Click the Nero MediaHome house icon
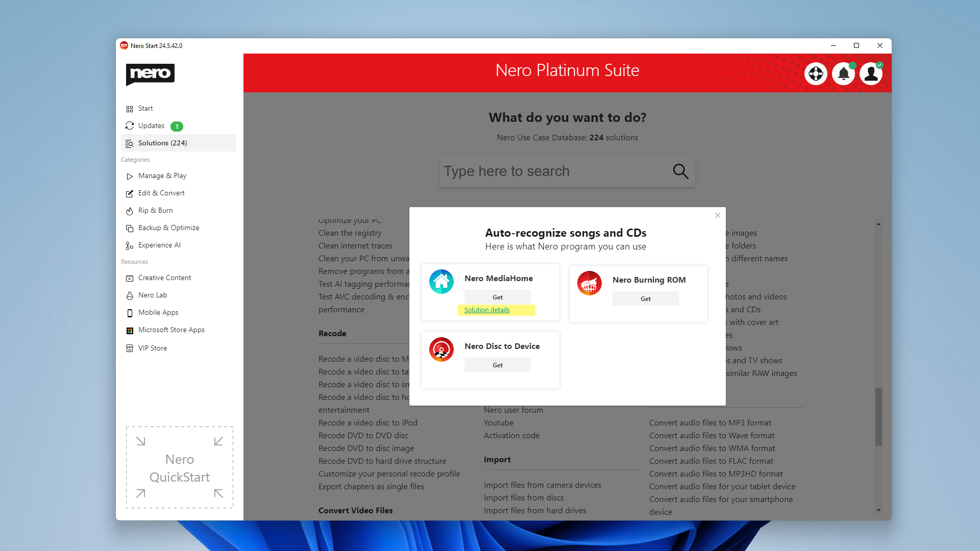 point(442,282)
